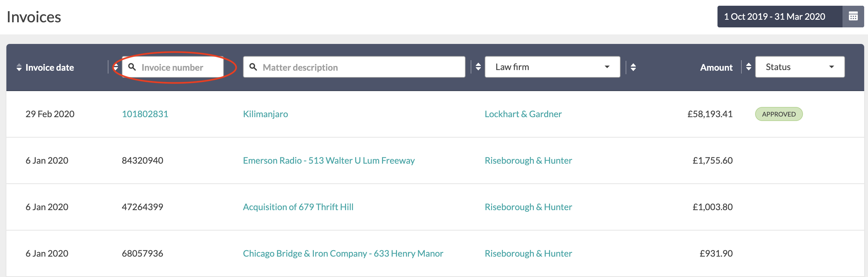Sort by Invoice date arrows
868x277 pixels.
19,67
